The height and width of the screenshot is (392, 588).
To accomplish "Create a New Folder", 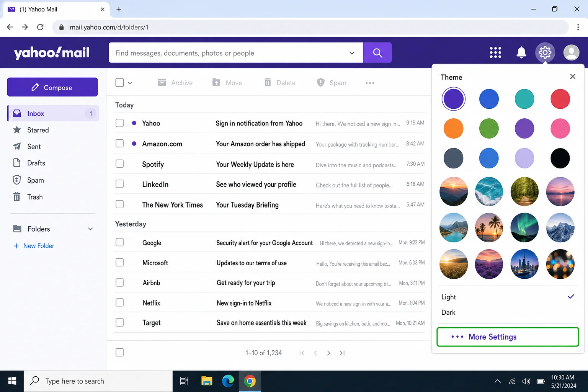I will coord(34,246).
